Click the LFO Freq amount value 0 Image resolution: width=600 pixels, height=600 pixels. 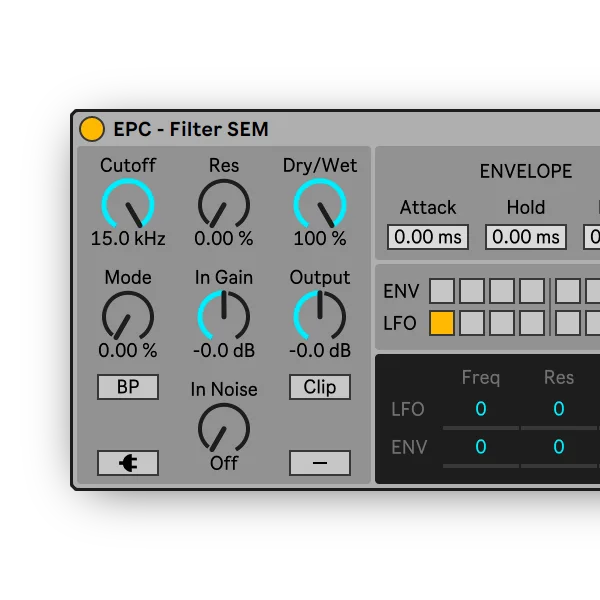pyautogui.click(x=481, y=409)
